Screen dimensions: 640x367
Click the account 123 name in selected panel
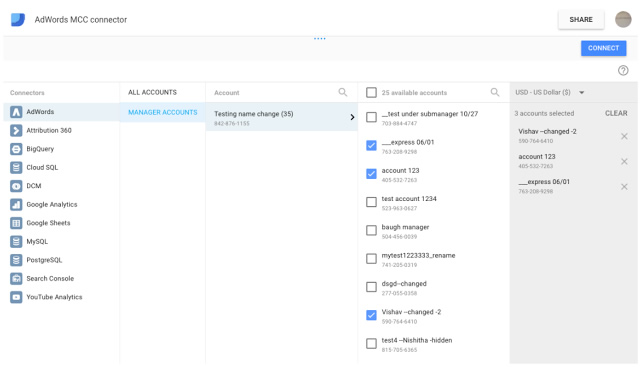coord(537,157)
